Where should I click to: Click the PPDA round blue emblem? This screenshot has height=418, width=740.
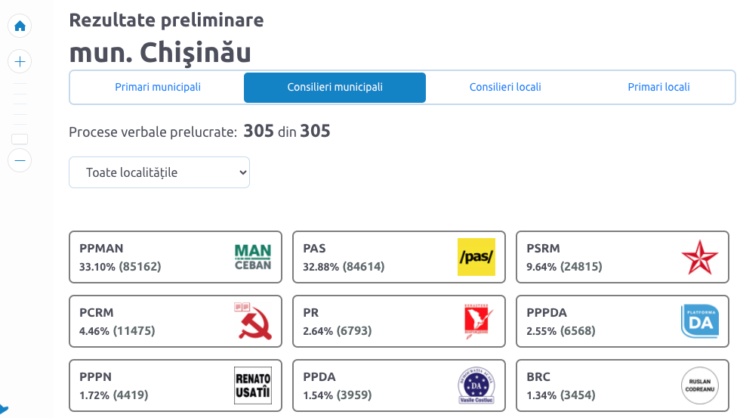(476, 385)
